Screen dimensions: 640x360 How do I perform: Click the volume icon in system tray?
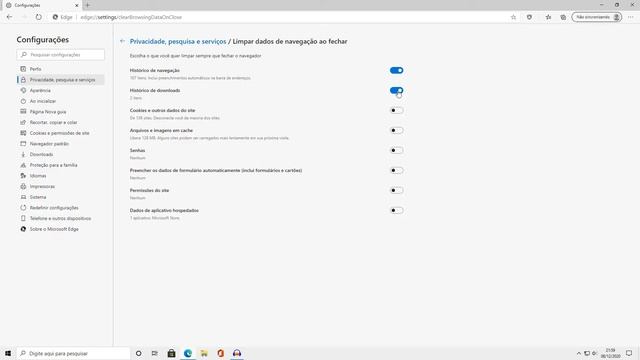pos(594,353)
